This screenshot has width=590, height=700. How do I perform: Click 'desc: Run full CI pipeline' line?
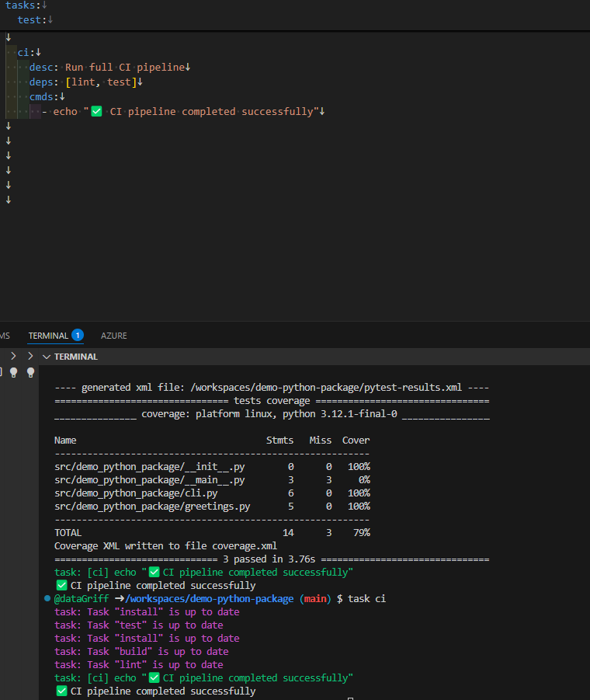(107, 68)
